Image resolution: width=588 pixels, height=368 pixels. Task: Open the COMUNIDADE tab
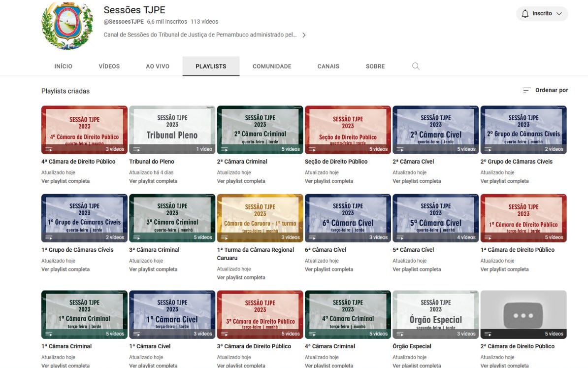point(272,67)
